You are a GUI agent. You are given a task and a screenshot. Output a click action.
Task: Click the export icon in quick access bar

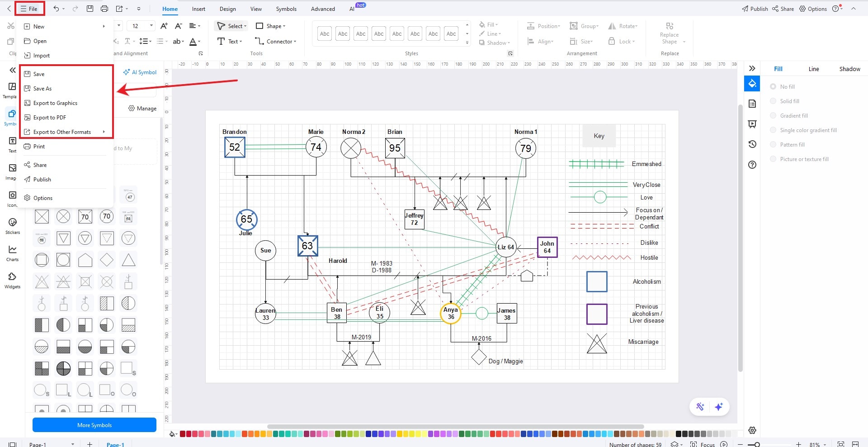[119, 9]
